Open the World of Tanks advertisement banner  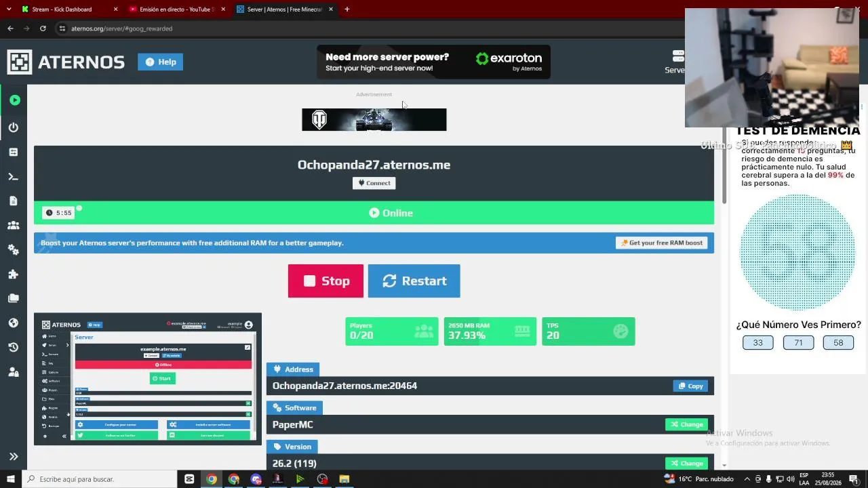374,120
